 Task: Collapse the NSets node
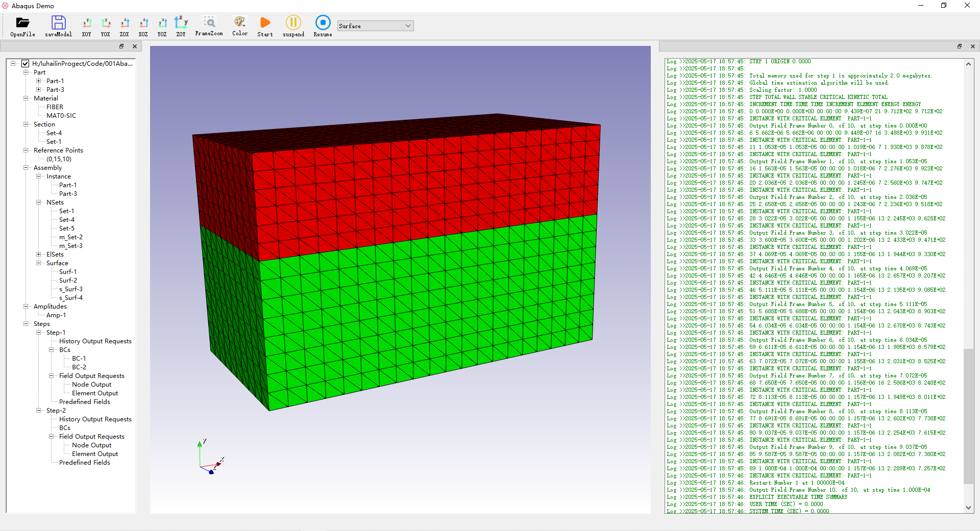pyautogui.click(x=38, y=203)
